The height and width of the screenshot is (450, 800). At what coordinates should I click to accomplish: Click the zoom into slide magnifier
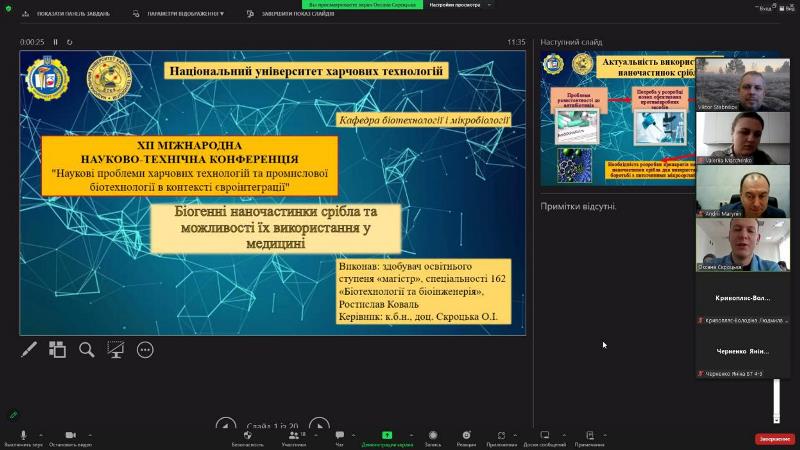click(x=87, y=350)
